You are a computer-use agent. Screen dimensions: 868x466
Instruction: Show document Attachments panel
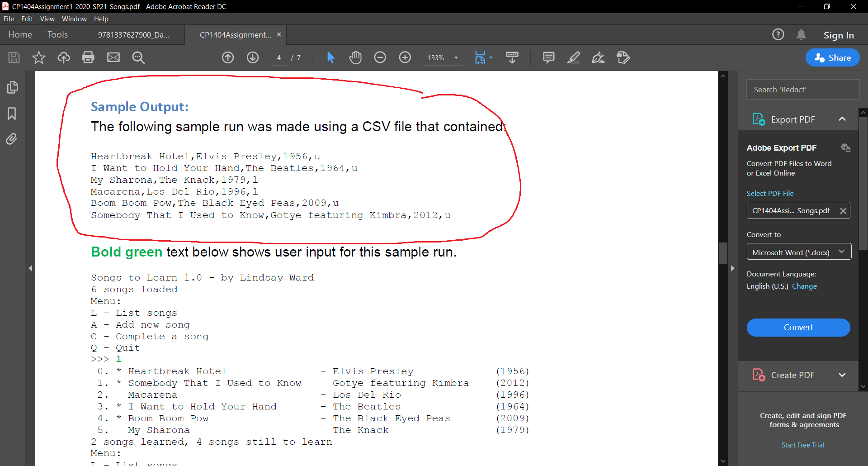(x=11, y=139)
